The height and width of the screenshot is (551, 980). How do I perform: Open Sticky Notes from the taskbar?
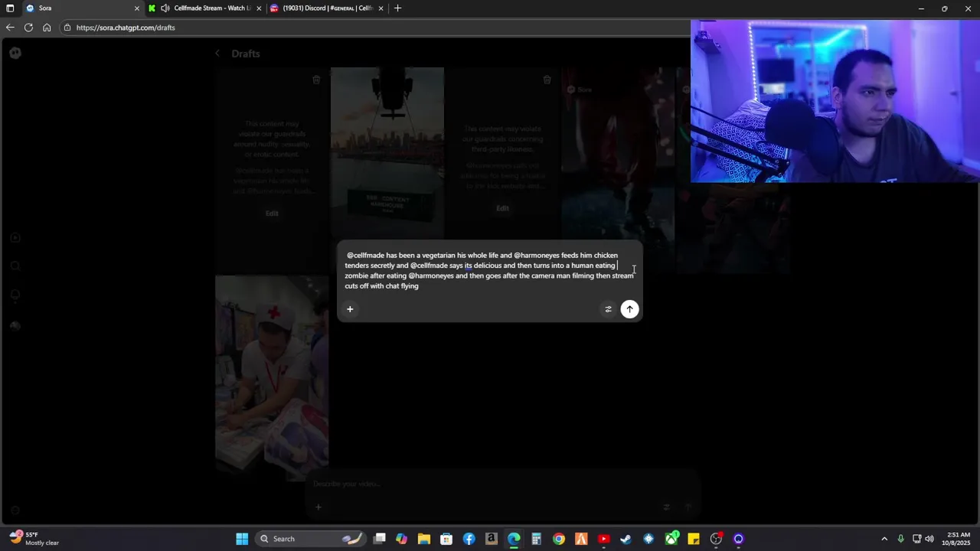[x=694, y=539]
